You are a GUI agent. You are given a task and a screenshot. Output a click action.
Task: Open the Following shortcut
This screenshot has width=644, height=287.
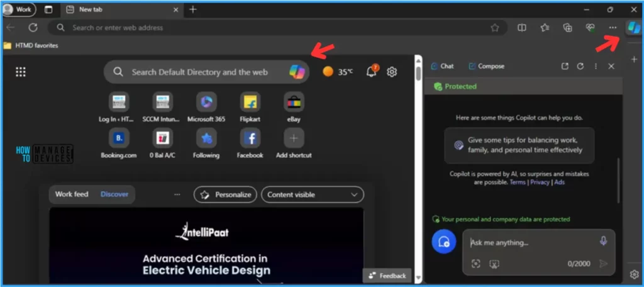pyautogui.click(x=206, y=143)
